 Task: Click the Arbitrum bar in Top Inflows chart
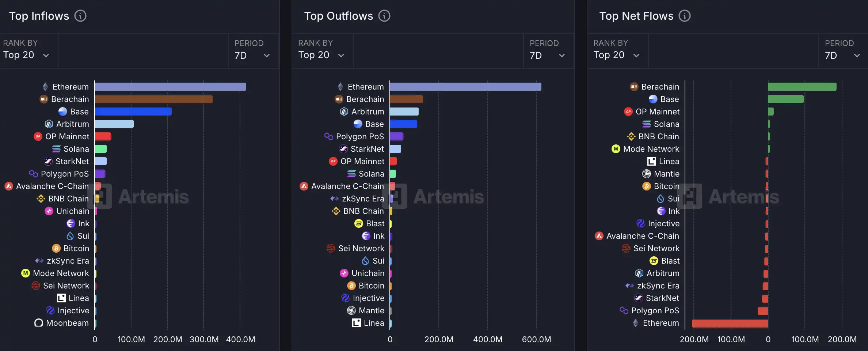pos(114,124)
